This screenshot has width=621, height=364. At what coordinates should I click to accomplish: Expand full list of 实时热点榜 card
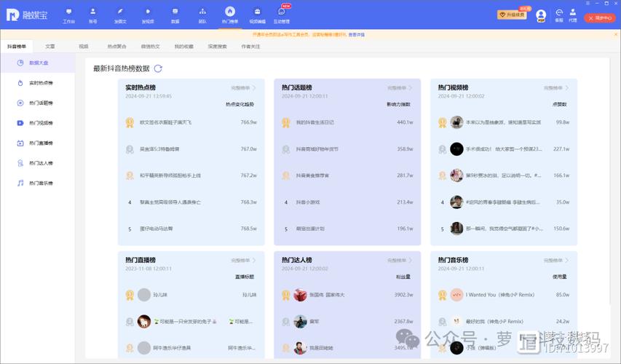point(243,88)
